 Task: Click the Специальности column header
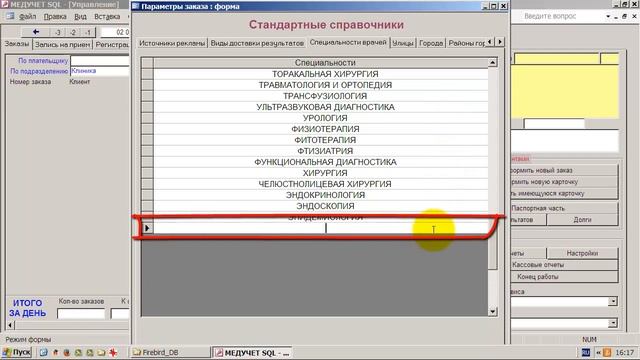[x=320, y=63]
